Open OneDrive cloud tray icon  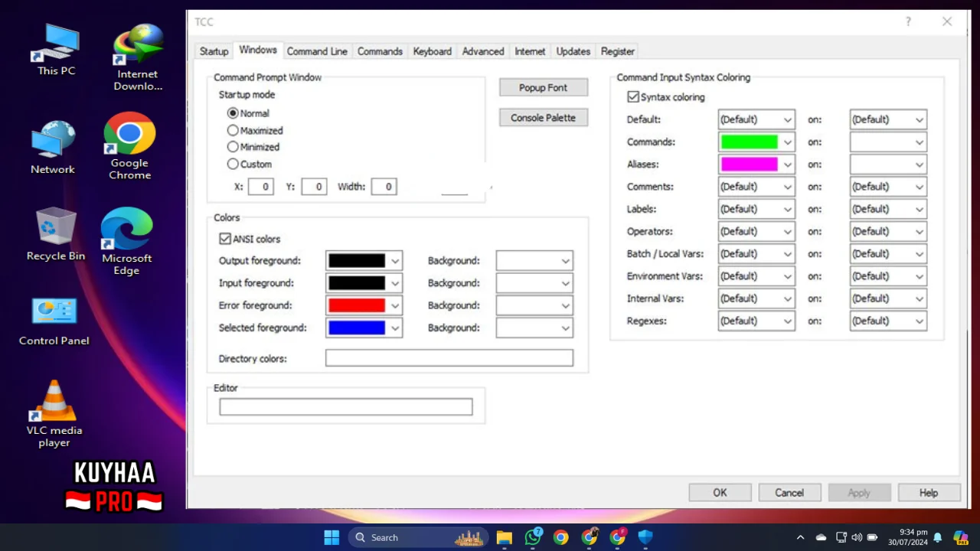click(821, 537)
